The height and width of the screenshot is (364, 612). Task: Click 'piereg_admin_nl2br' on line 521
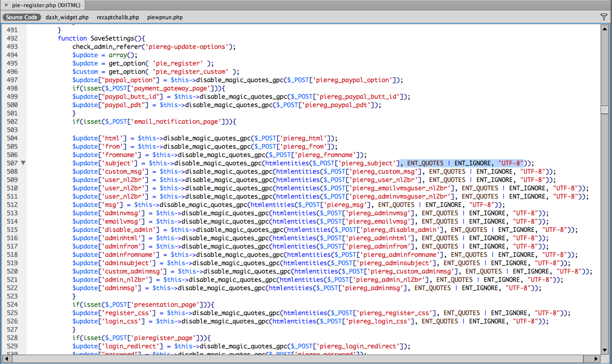(x=389, y=280)
